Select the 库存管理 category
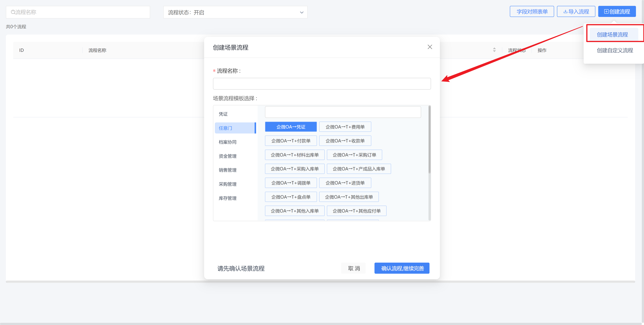 [x=228, y=198]
